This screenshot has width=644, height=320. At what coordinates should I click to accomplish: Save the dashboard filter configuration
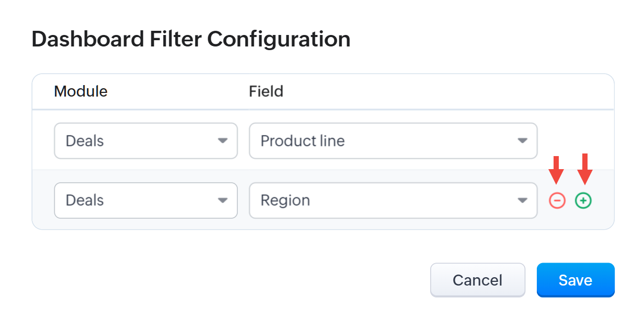575,280
